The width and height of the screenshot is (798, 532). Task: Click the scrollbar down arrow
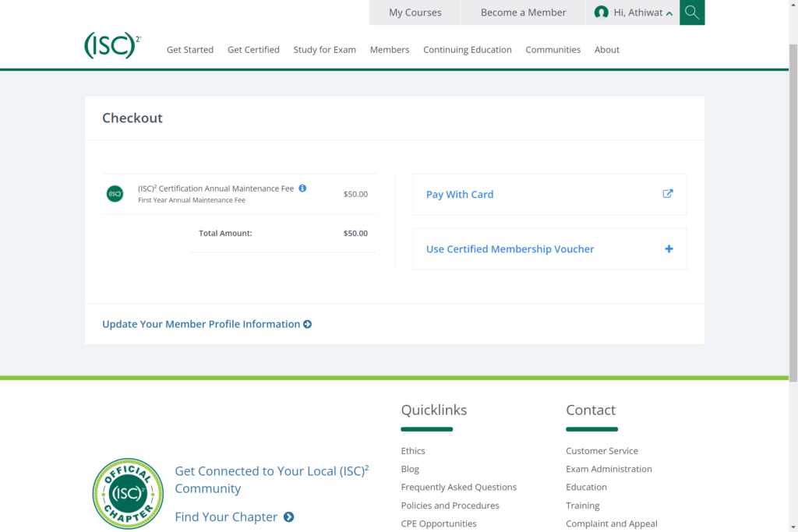(x=793, y=527)
